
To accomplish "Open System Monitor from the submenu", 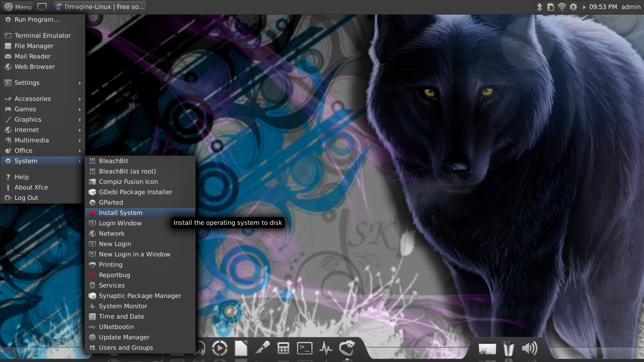I will (140, 306).
